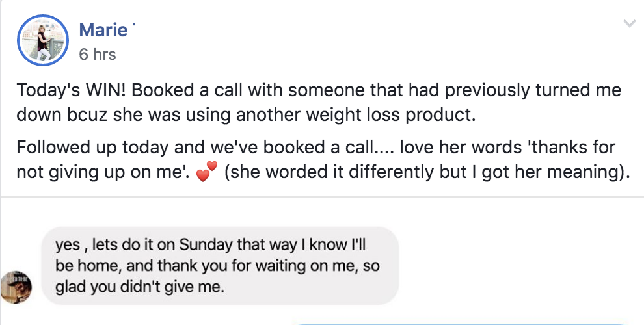Open the post options chevron menu
This screenshot has width=644, height=325.
[629, 23]
